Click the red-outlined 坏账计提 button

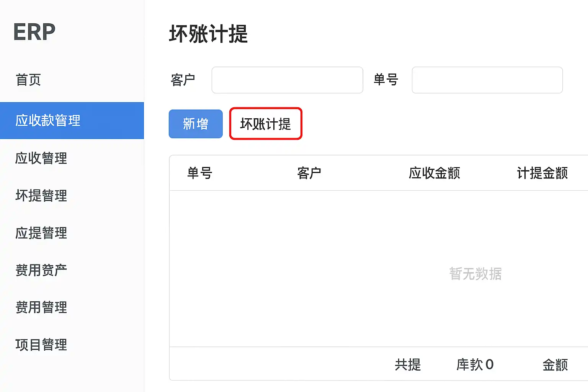(266, 124)
